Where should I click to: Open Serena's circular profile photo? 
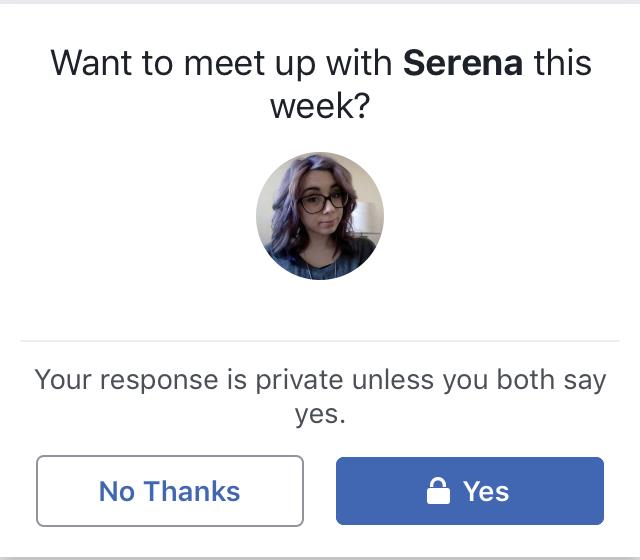[x=320, y=216]
